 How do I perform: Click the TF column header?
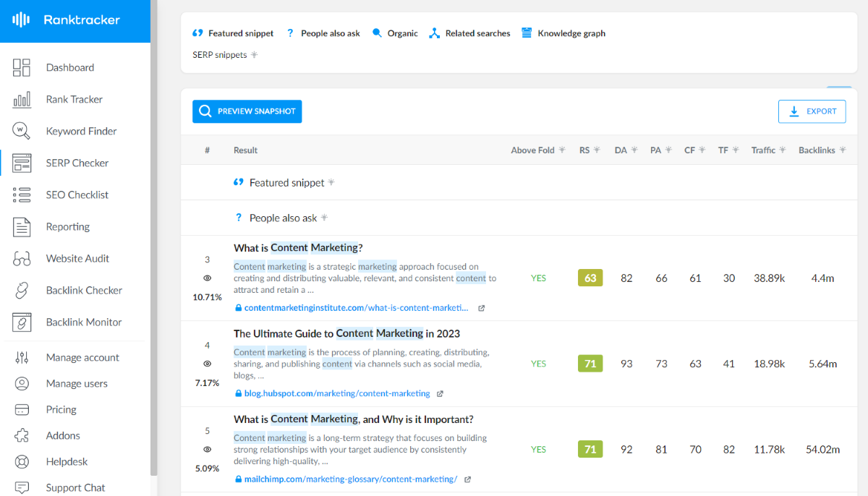(x=723, y=150)
